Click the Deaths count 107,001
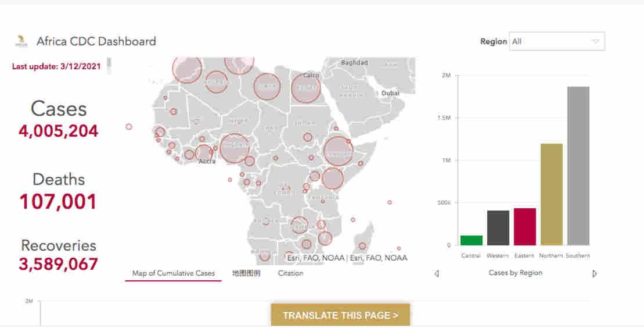 [58, 202]
